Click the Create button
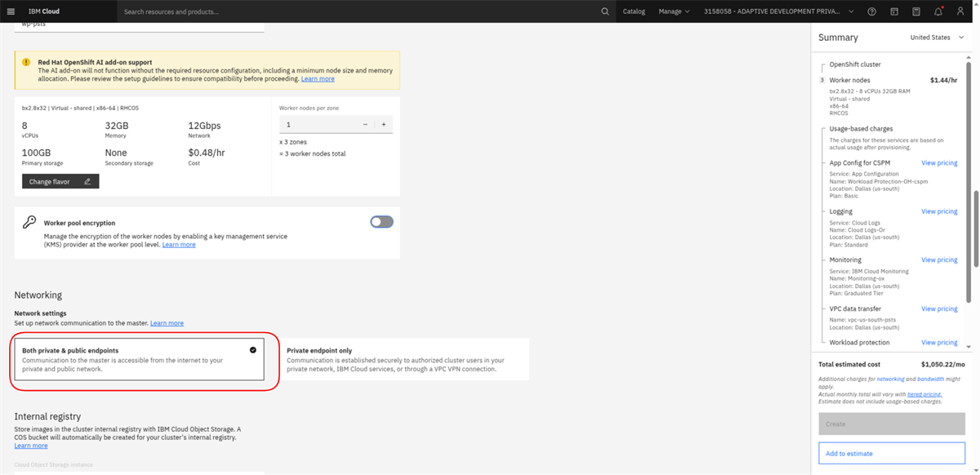Image resolution: width=980 pixels, height=475 pixels. point(892,424)
